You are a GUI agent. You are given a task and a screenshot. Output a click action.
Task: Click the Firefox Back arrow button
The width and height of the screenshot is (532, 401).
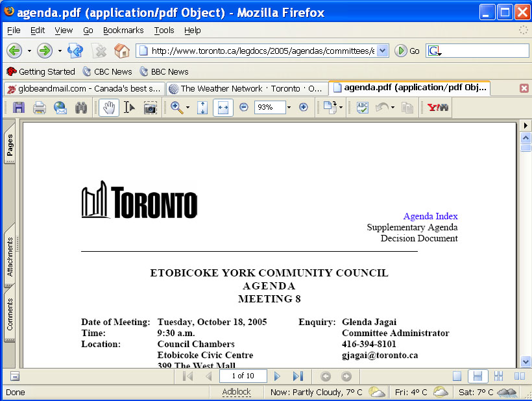pyautogui.click(x=14, y=51)
